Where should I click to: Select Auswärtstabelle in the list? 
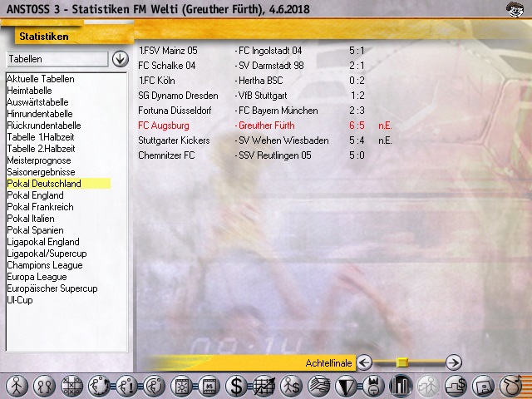37,102
